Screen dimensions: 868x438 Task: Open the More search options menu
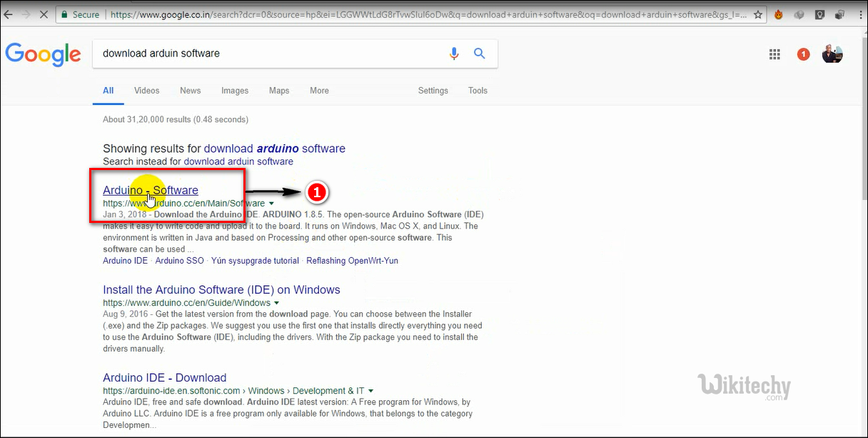(x=319, y=91)
